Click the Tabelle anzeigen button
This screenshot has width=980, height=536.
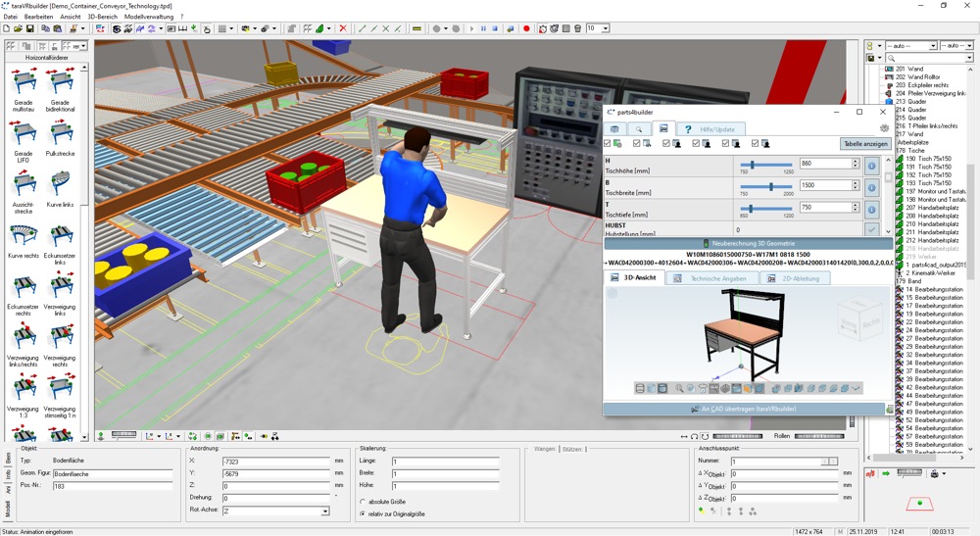[x=865, y=144]
